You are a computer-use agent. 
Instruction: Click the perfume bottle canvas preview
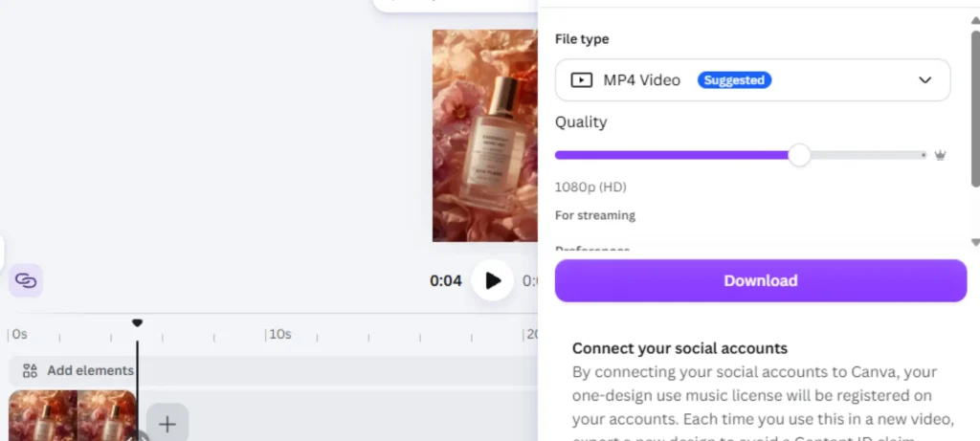(x=485, y=136)
